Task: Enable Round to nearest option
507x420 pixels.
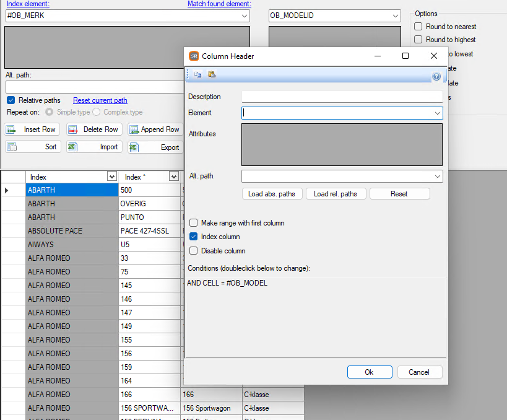Action: coord(418,27)
